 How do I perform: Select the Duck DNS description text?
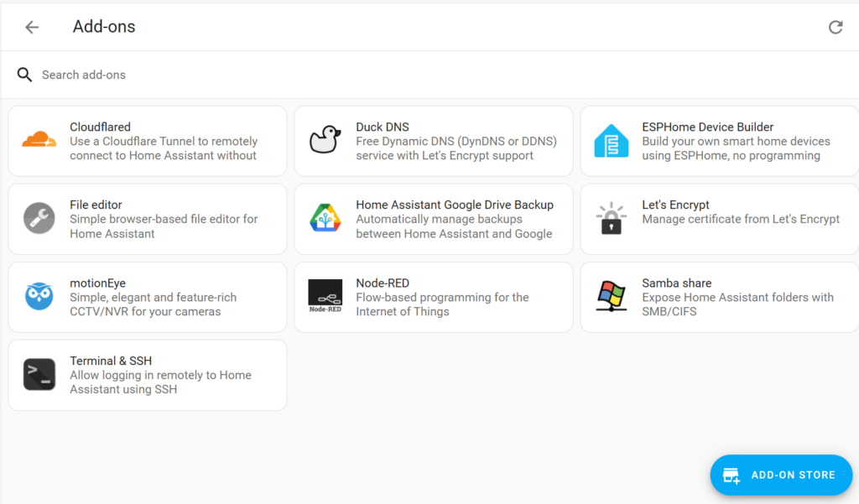456,148
